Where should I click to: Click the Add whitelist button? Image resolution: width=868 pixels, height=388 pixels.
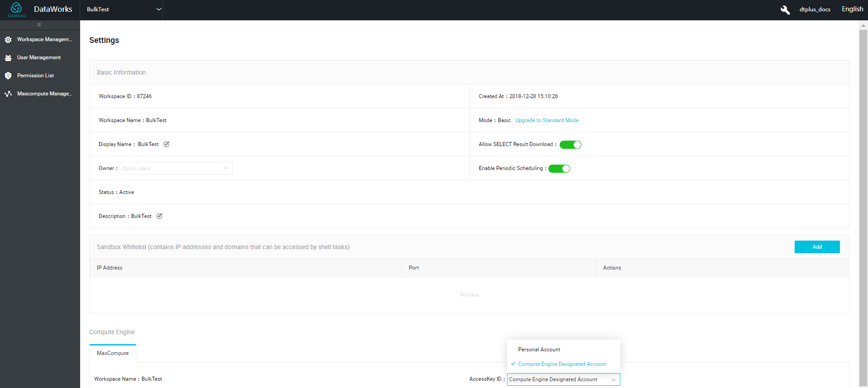point(817,247)
